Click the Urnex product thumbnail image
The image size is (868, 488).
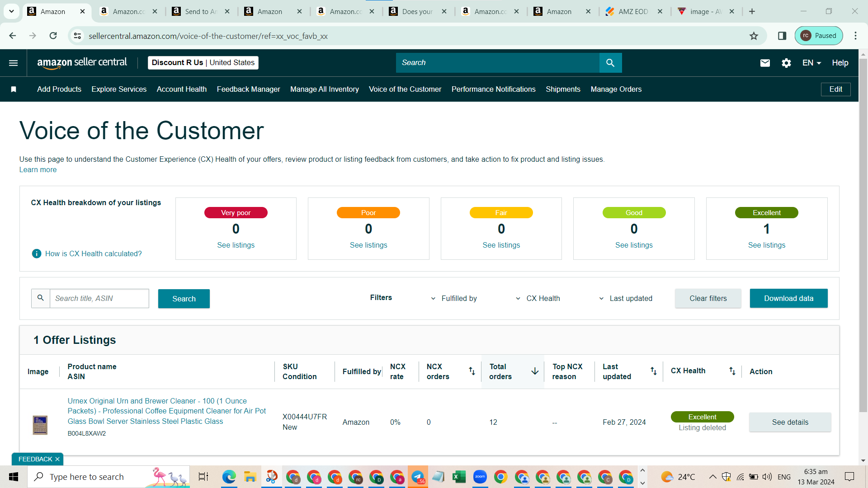click(40, 425)
